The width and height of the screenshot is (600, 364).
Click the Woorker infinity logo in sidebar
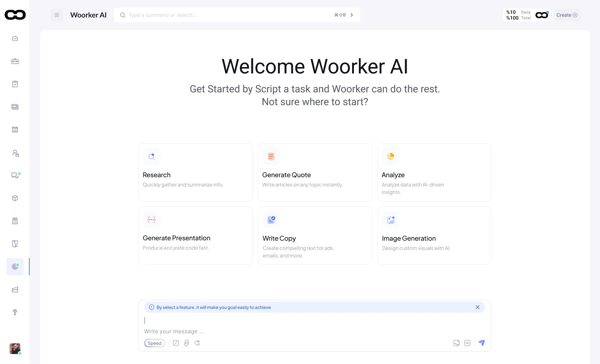point(15,15)
